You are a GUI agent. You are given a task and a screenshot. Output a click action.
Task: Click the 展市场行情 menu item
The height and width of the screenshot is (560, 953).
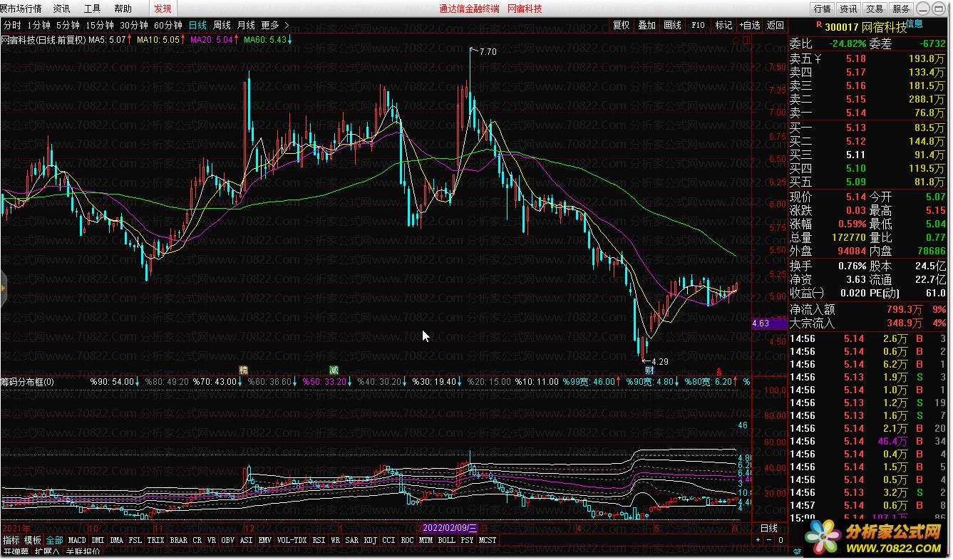click(x=21, y=9)
